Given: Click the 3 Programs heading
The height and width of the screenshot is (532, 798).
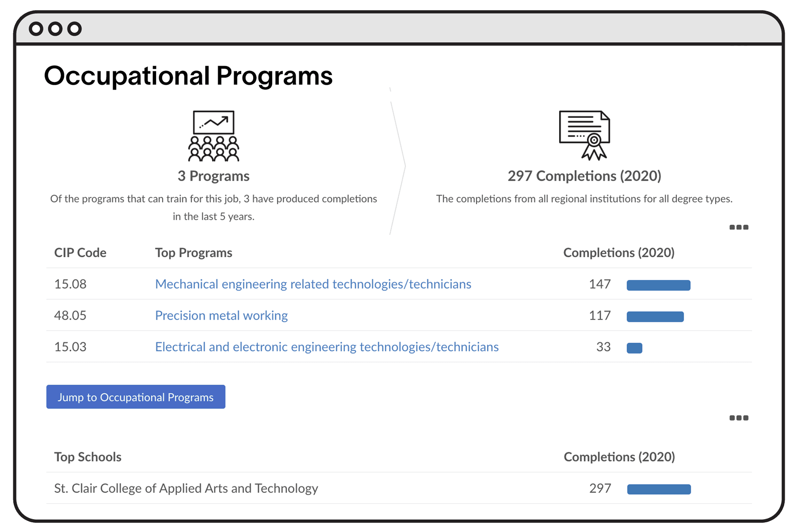Looking at the screenshot, I should point(214,176).
